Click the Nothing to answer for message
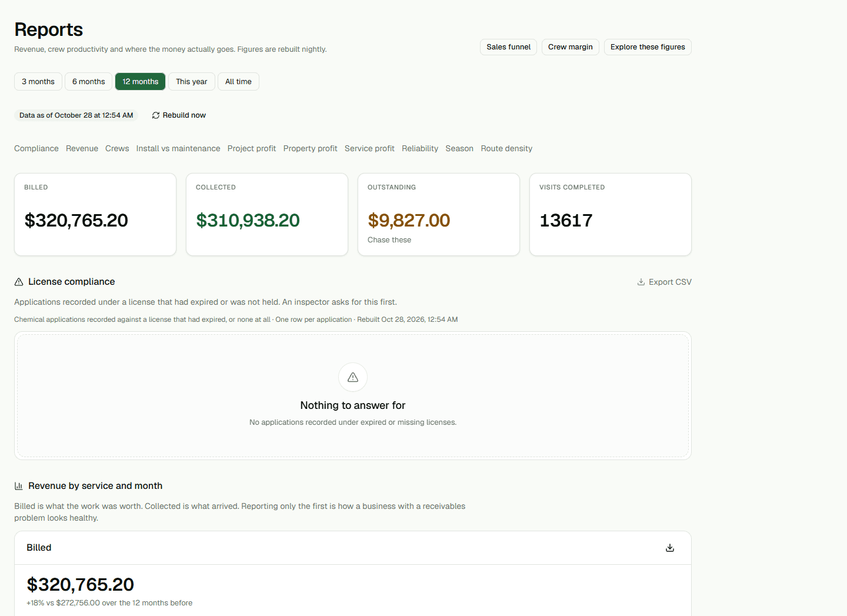The height and width of the screenshot is (616, 847). pos(353,405)
